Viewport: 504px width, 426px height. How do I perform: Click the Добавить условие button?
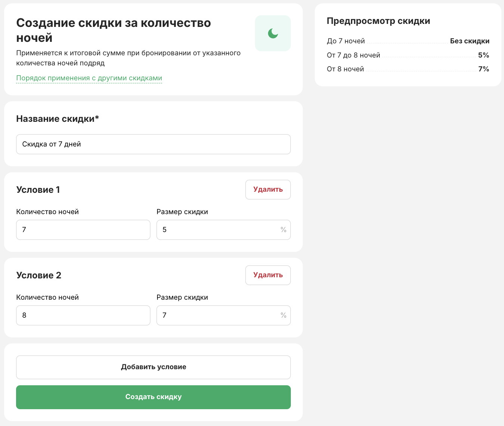coord(153,367)
